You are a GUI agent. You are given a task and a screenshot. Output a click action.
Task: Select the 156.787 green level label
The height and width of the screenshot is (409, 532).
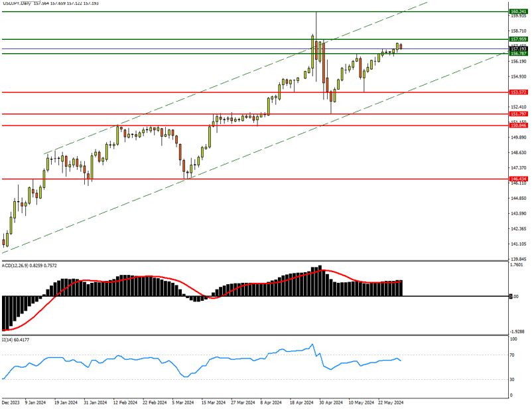518,54
